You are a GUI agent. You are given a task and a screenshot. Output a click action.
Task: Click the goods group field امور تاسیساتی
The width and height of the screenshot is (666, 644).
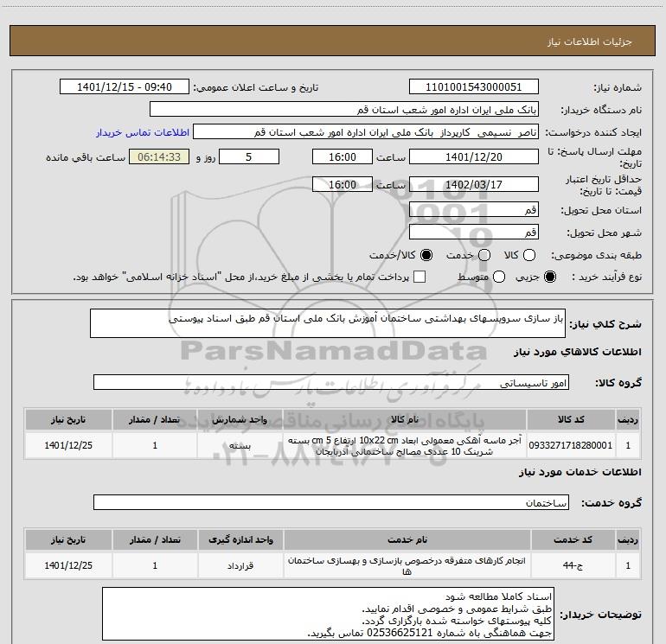(x=331, y=382)
